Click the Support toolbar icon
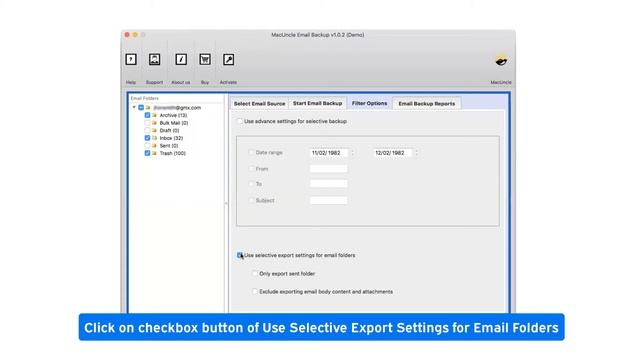 coord(154,60)
